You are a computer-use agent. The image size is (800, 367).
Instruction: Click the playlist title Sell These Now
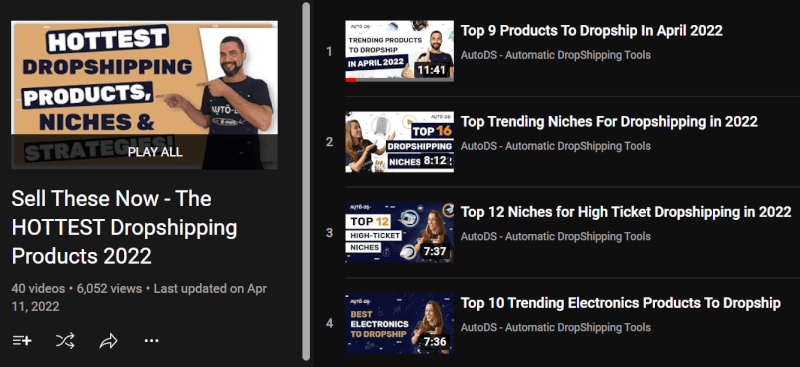(x=124, y=227)
